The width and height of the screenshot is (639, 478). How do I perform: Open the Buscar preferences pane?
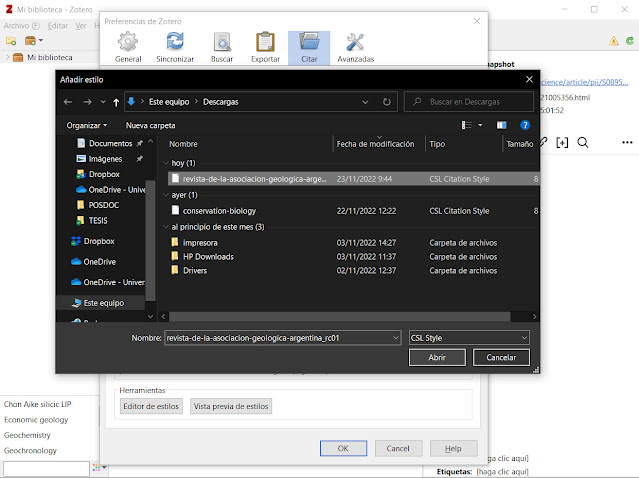tap(222, 47)
